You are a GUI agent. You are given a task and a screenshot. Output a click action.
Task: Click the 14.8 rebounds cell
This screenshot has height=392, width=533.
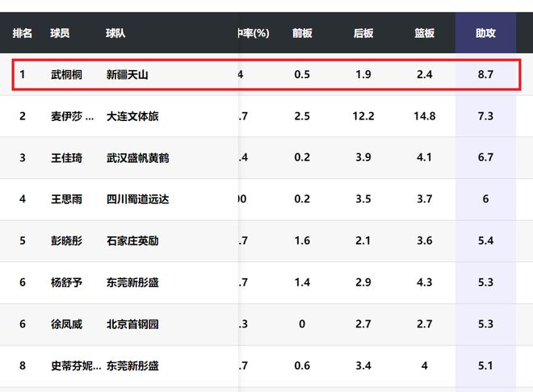(424, 116)
